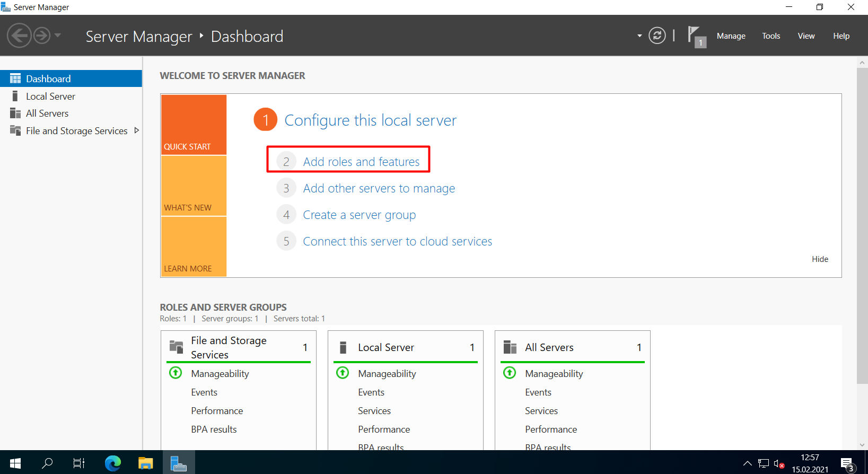868x474 pixels.
Task: Select Local Server in the sidebar
Action: [50, 96]
